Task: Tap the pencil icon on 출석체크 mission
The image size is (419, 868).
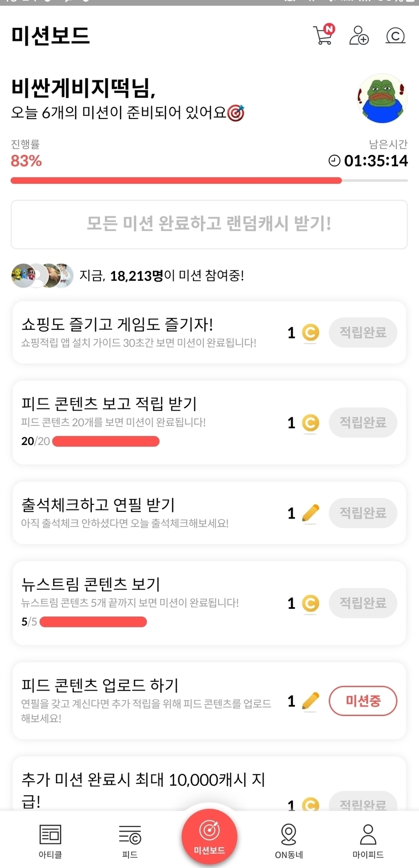Action: tap(310, 513)
